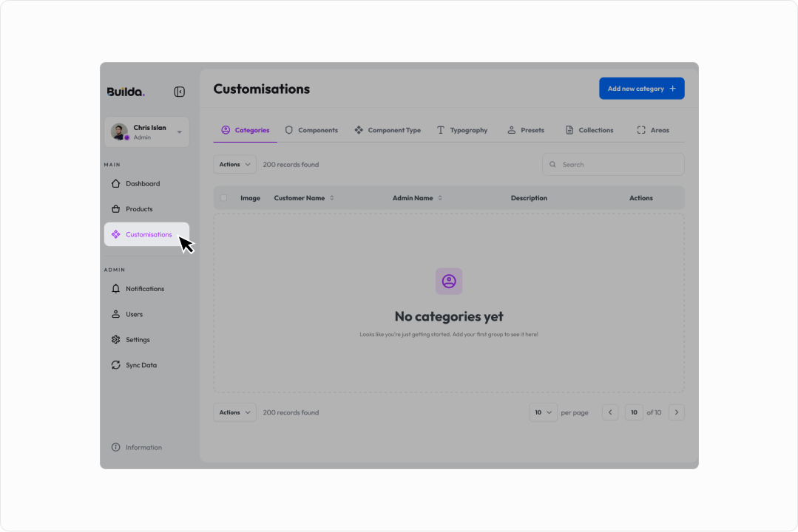Sort by Admin Name arrows
Screen dimensions: 798x532
pos(440,198)
